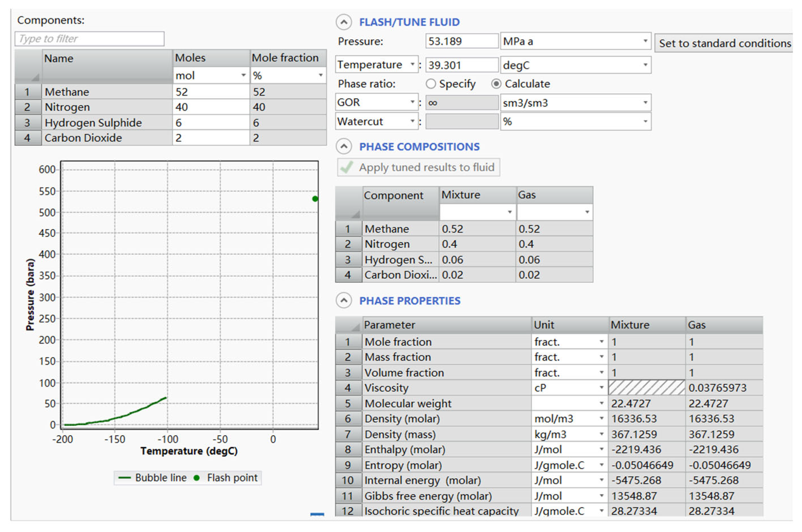Click the green Flash point marker on chart
Screen dimensions: 802x532
pyautogui.click(x=315, y=199)
